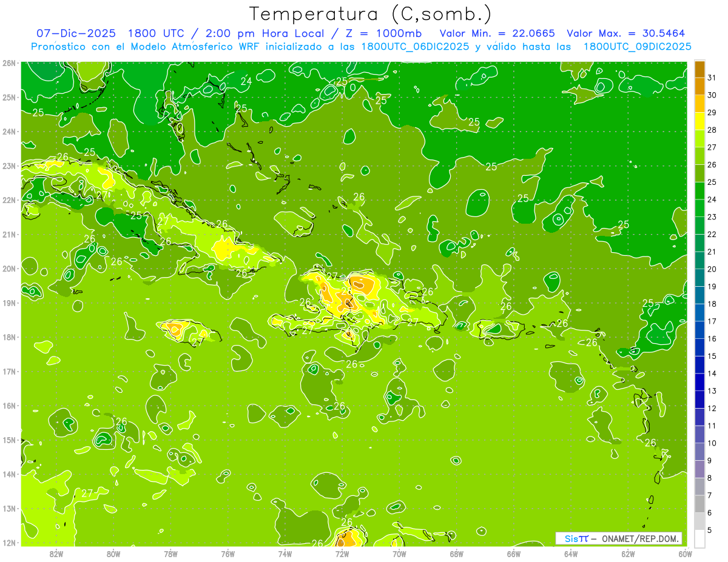Click the colorbar label '18'

click(712, 304)
